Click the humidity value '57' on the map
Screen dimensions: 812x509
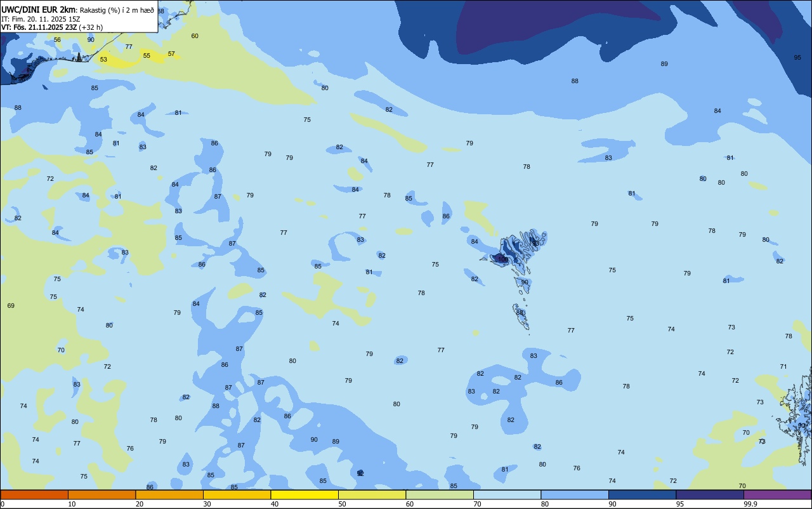click(171, 54)
